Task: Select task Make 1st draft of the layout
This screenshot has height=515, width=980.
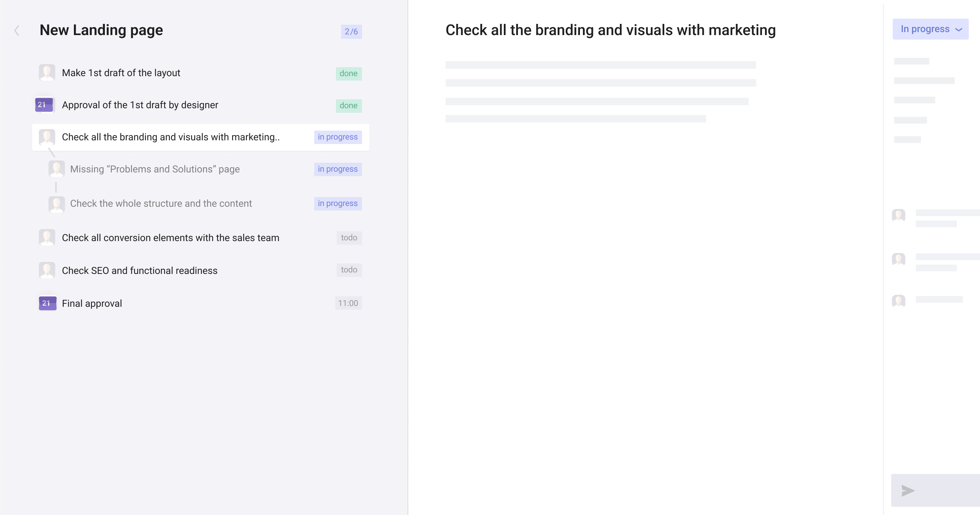Action: (x=121, y=73)
